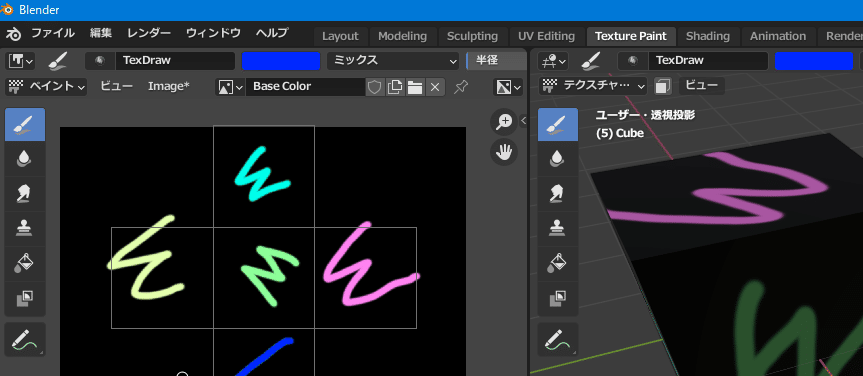Click the TexDraw brush name in 3D viewport
The width and height of the screenshot is (863, 376).
point(708,61)
